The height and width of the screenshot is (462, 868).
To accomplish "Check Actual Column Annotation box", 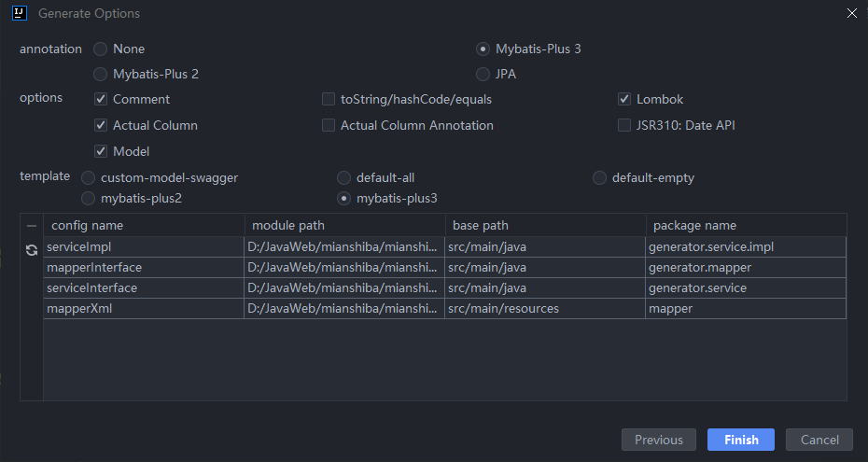I will pyautogui.click(x=329, y=125).
